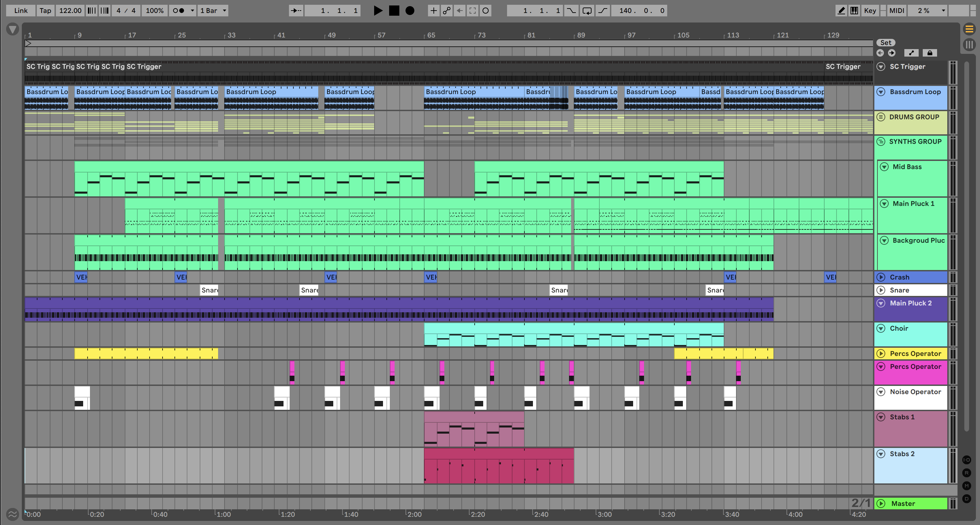Viewport: 980px width, 525px height.
Task: Toggle the Metronome button
Action: pyautogui.click(x=179, y=11)
